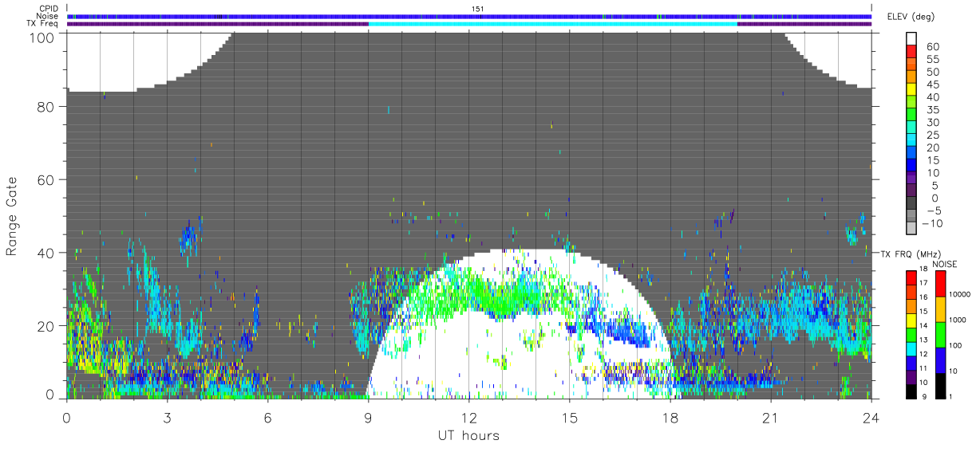
Task: Click the '60' tick label on the Range Gate axis
Action: [45, 179]
